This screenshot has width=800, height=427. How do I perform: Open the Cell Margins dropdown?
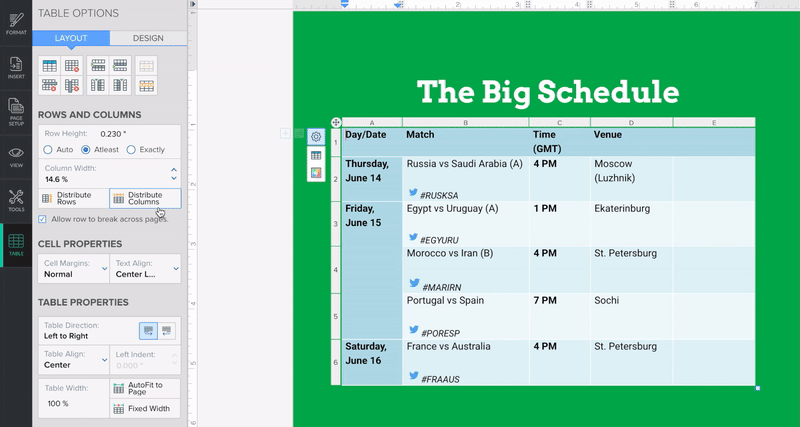pos(72,268)
